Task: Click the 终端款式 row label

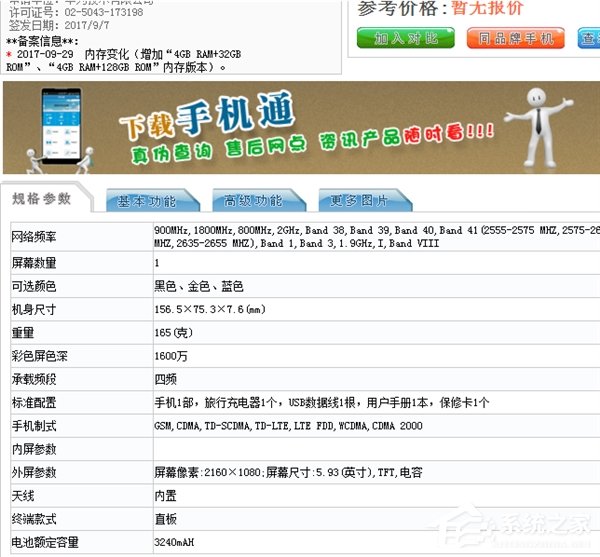Action: coord(34,519)
